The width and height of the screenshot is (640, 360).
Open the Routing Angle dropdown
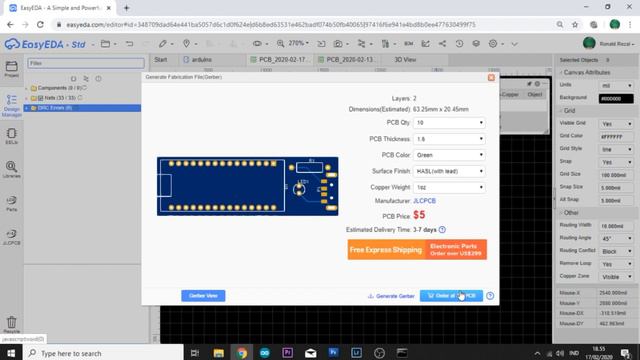click(616, 238)
